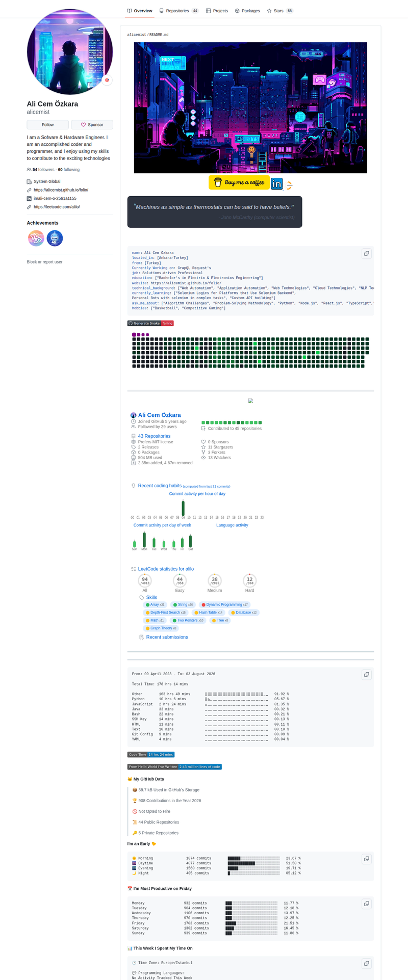The width and height of the screenshot is (408, 980).
Task: Click Commit activity per hour of day
Action: coord(197,494)
